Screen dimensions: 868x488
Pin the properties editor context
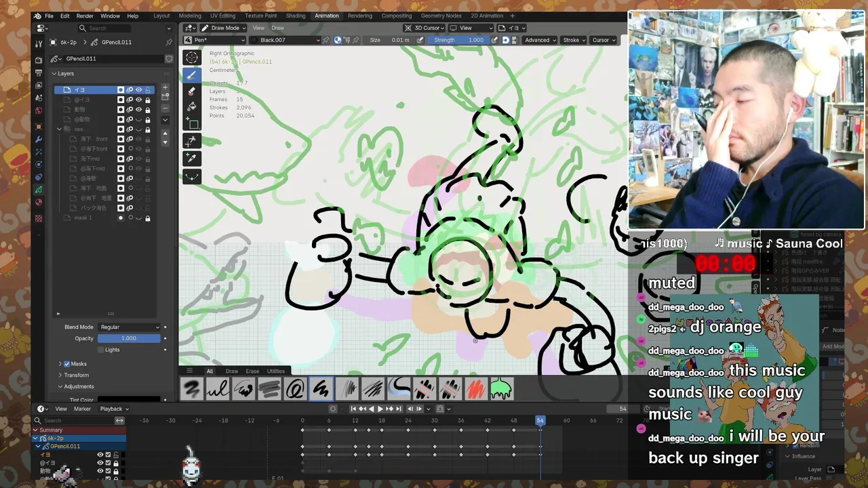169,42
